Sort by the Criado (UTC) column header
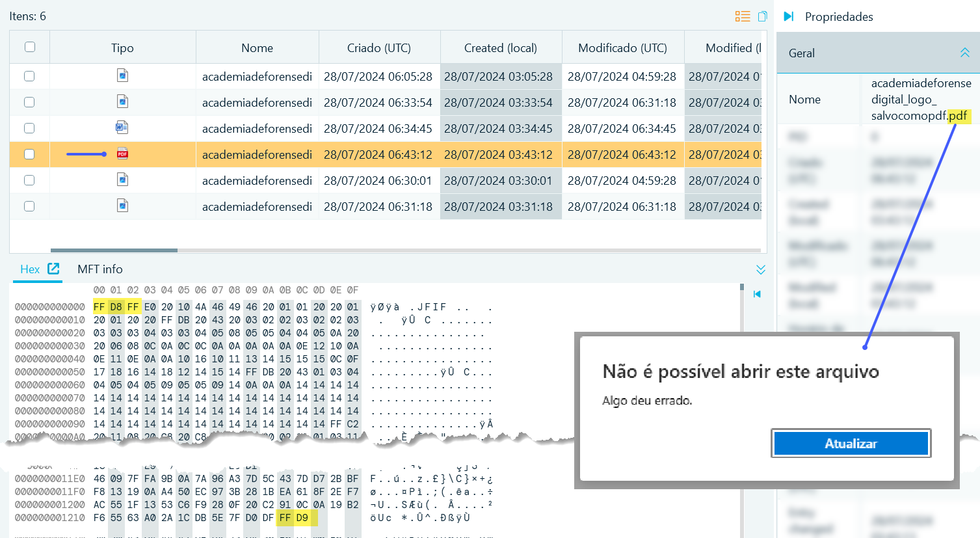Viewport: 980px width, 538px height. click(379, 47)
